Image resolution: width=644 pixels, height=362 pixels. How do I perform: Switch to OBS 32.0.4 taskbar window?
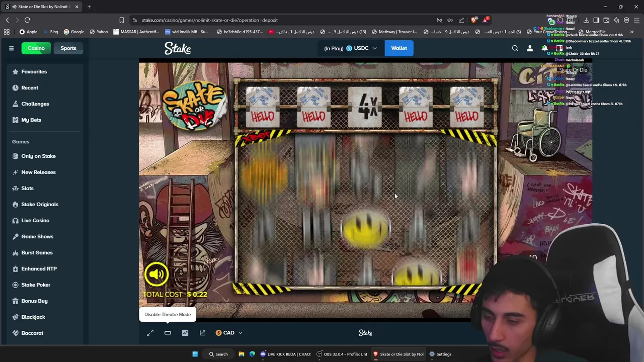[342, 354]
